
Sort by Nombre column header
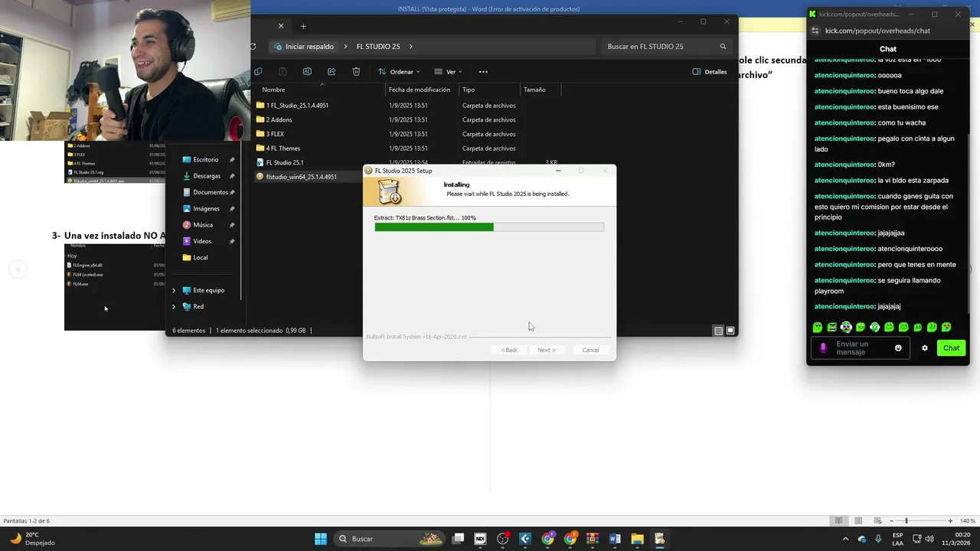(273, 90)
